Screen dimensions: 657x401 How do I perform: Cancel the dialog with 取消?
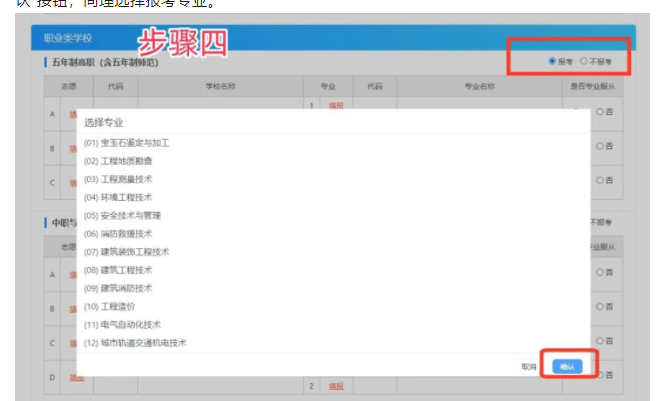click(529, 367)
